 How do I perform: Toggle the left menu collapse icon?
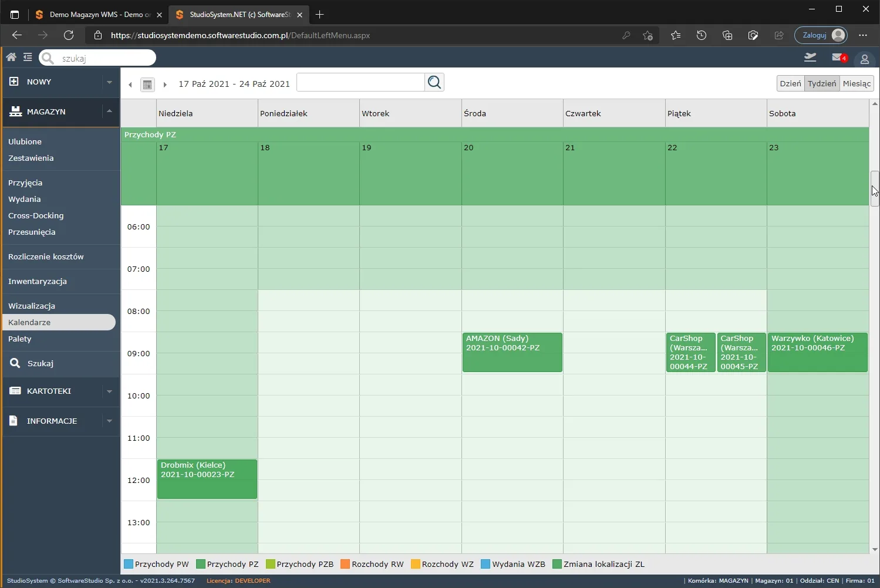28,57
